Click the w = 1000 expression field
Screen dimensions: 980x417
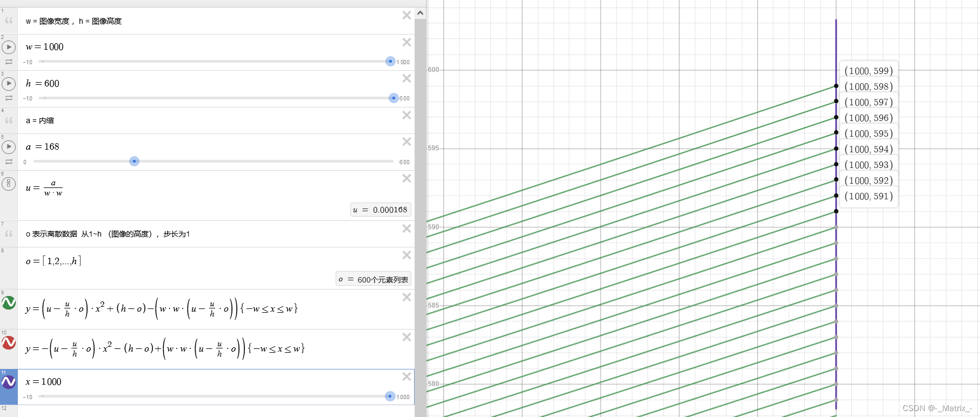coord(45,47)
